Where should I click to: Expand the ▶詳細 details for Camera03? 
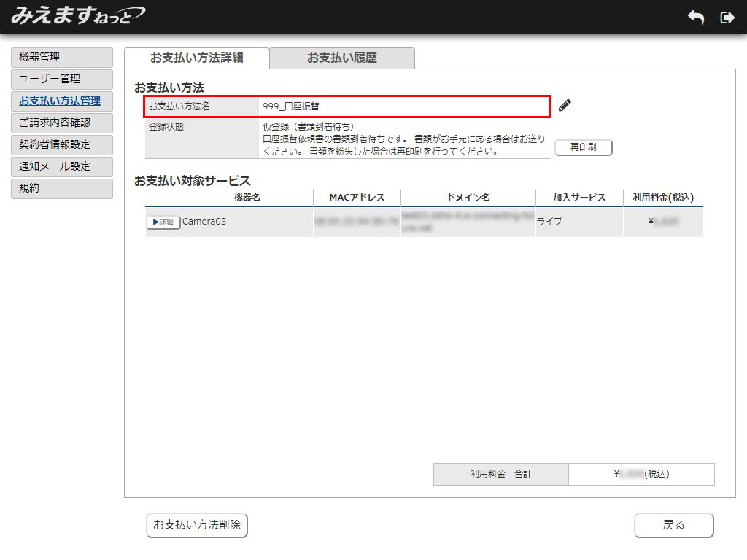[163, 222]
